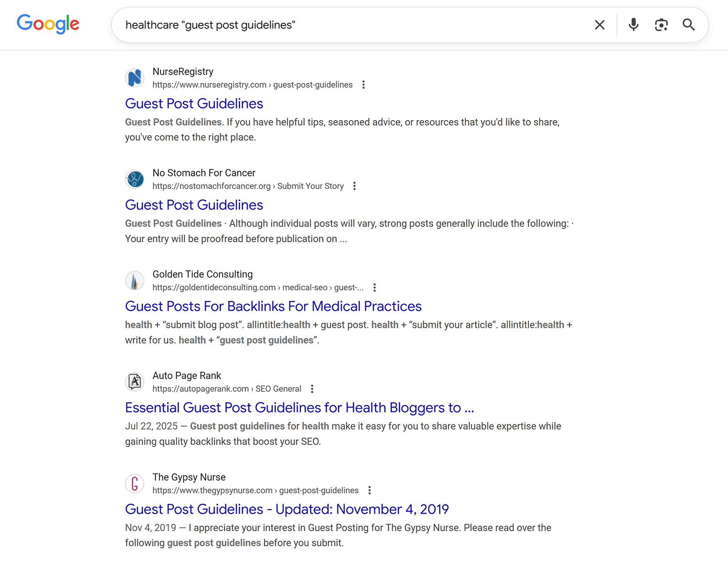728x566 pixels.
Task: Click the Google logo
Action: point(48,24)
